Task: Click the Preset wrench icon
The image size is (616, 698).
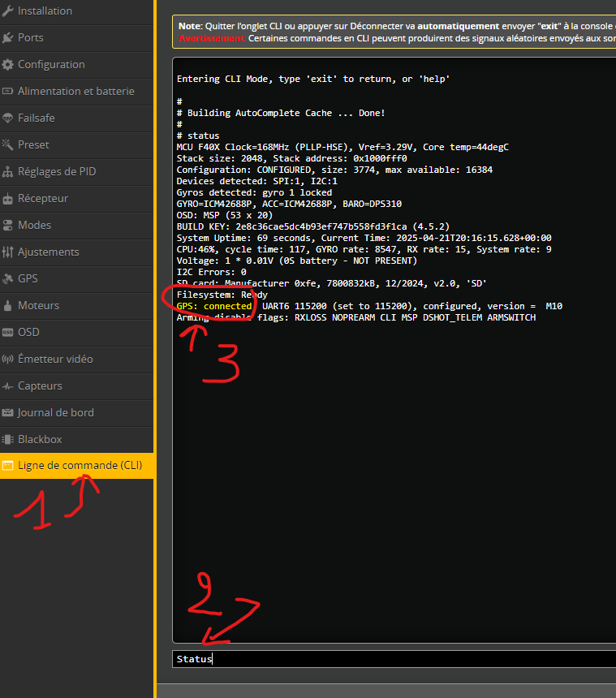Action: click(x=8, y=145)
